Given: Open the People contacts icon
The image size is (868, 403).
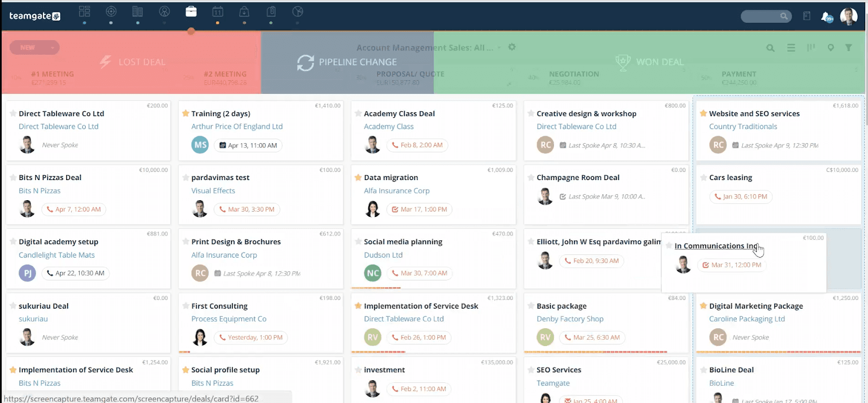Looking at the screenshot, I should (164, 11).
